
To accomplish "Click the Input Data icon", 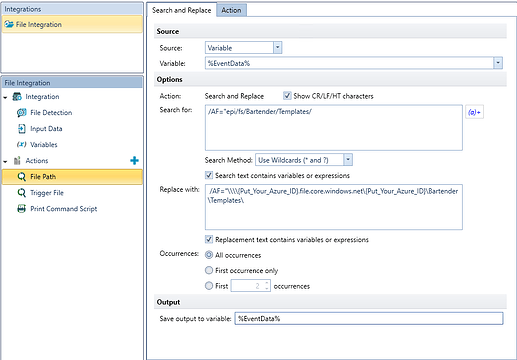I will 22,129.
